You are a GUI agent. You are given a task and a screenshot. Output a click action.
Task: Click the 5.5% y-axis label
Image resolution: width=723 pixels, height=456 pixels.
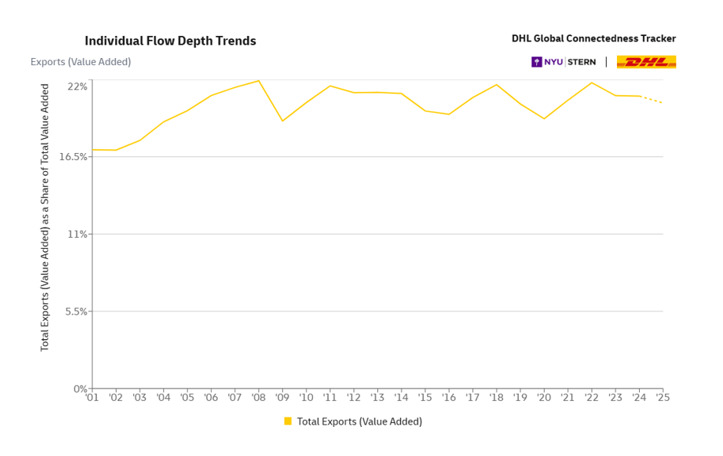tap(74, 311)
